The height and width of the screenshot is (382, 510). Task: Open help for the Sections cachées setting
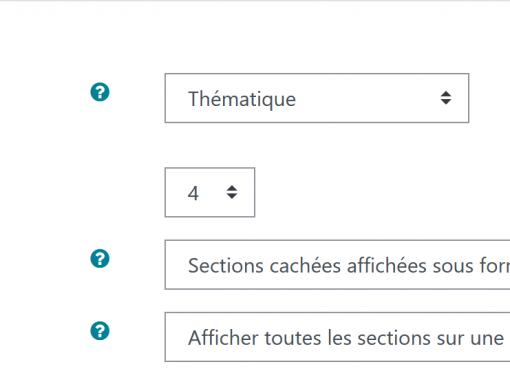pyautogui.click(x=100, y=258)
